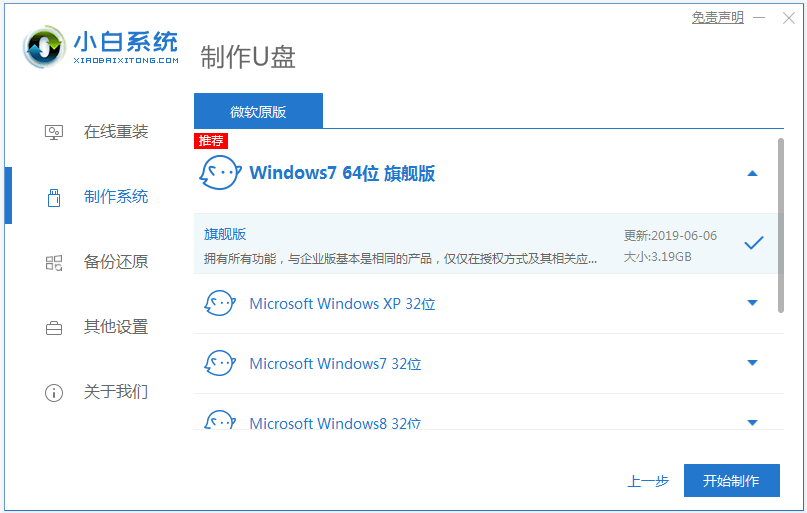Viewport: 807px width, 513px height.
Task: Click the 关于我们 info icon
Action: (54, 392)
